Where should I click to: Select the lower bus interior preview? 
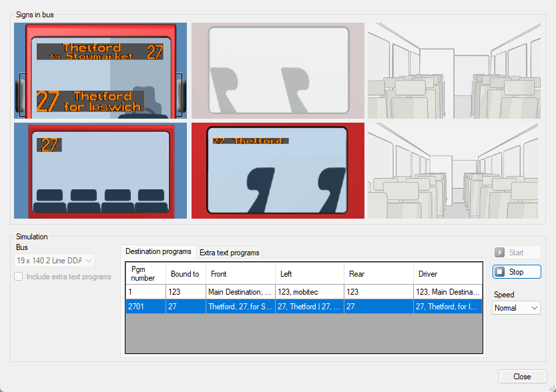coord(454,171)
